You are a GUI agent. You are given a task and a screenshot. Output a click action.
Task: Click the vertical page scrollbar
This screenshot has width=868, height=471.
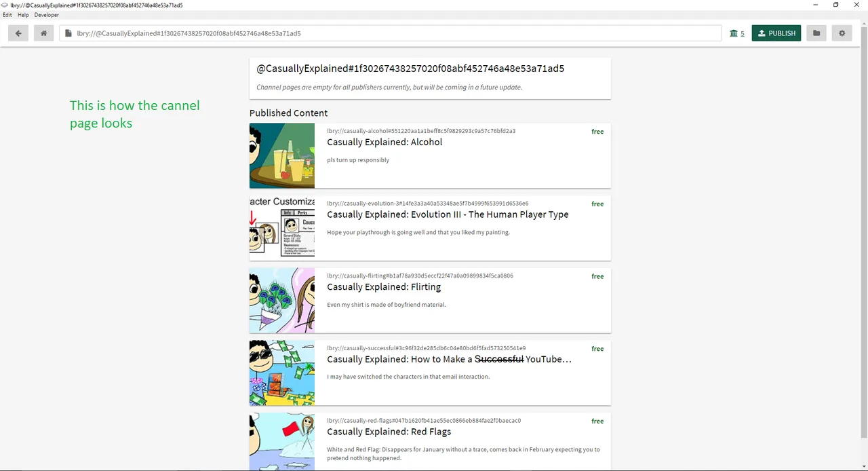click(864, 231)
